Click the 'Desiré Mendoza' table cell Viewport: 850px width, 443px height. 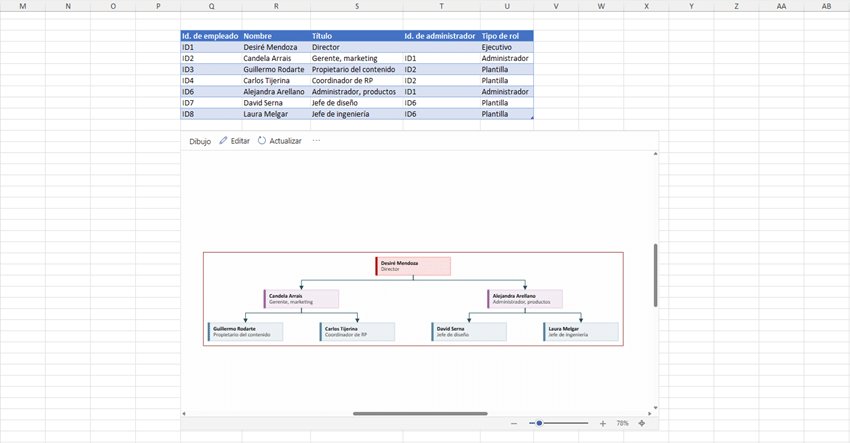(276, 47)
